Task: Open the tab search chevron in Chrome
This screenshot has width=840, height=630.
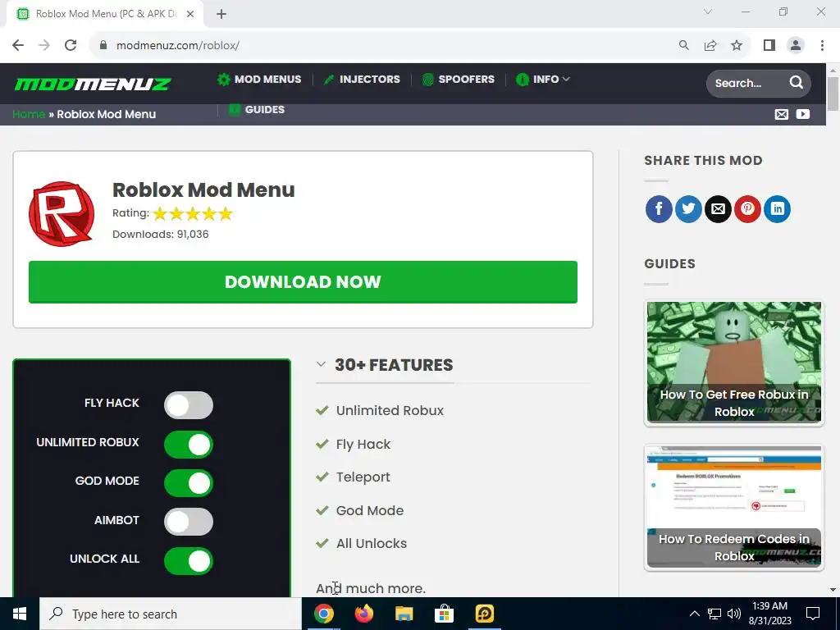Action: click(x=708, y=11)
